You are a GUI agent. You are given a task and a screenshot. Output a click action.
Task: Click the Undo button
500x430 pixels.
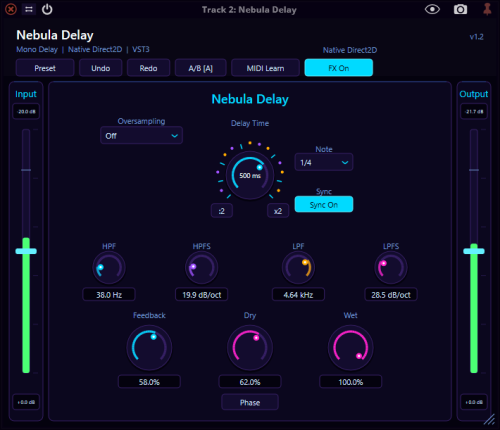(x=101, y=68)
